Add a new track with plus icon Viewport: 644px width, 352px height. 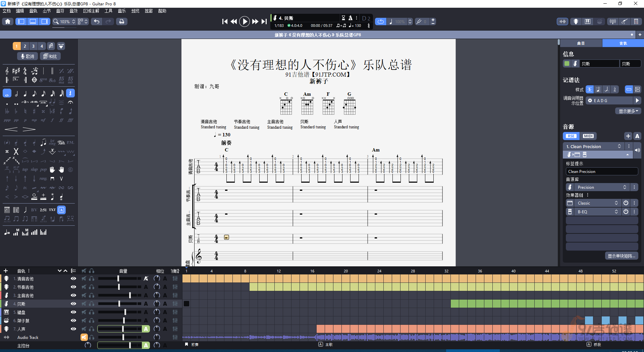[6, 271]
